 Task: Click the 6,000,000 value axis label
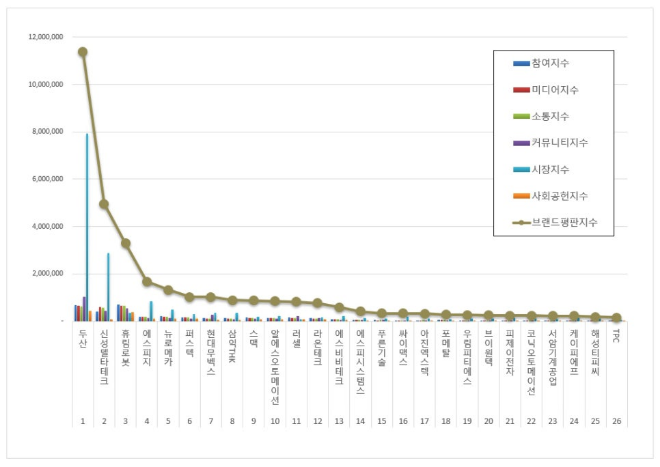click(44, 179)
